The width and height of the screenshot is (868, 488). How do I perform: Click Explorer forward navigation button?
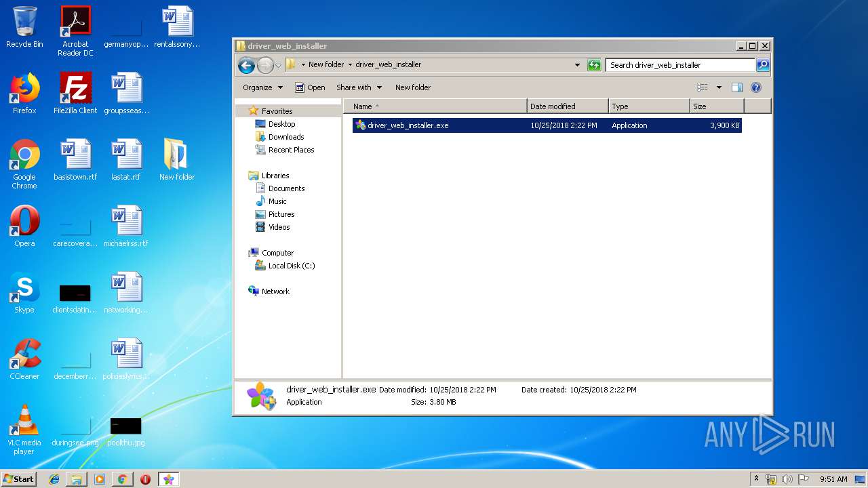[x=265, y=65]
